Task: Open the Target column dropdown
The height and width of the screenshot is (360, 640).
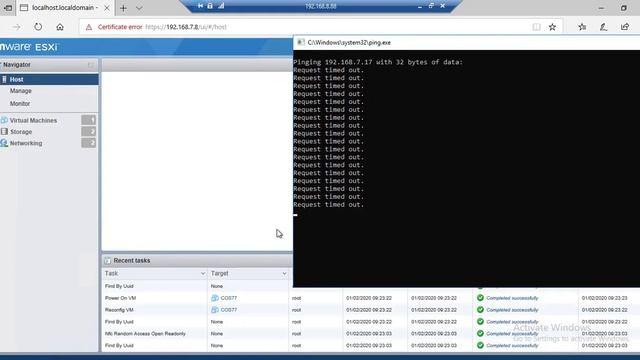Action: point(284,273)
